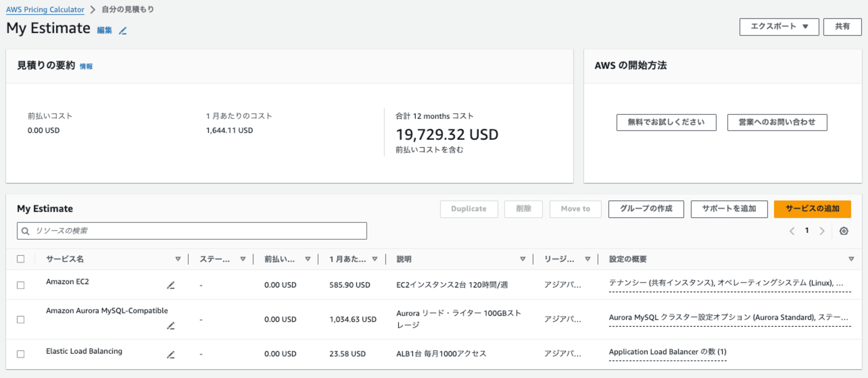868x378 pixels.
Task: Open AWS Pricing Calculator breadcrumb link
Action: (x=45, y=10)
